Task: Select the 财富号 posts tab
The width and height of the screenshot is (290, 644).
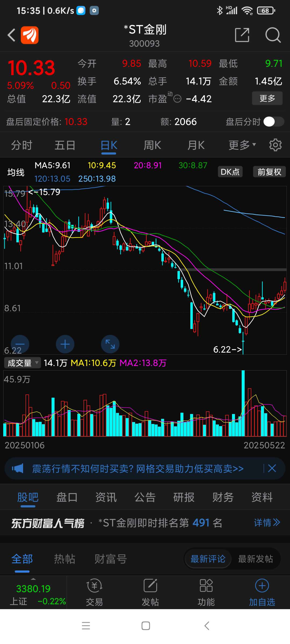Action: point(111,559)
